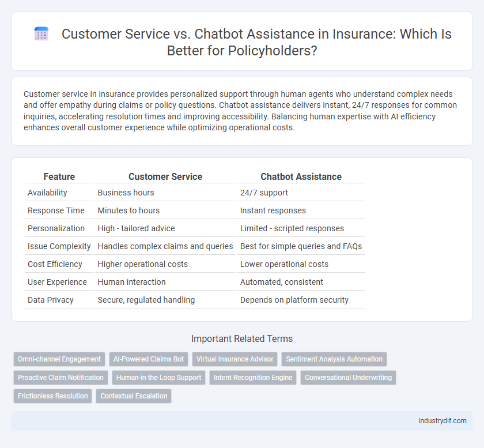This screenshot has height=448, width=484.
Task: Click the intro paragraph about customer service
Action: pos(240,111)
